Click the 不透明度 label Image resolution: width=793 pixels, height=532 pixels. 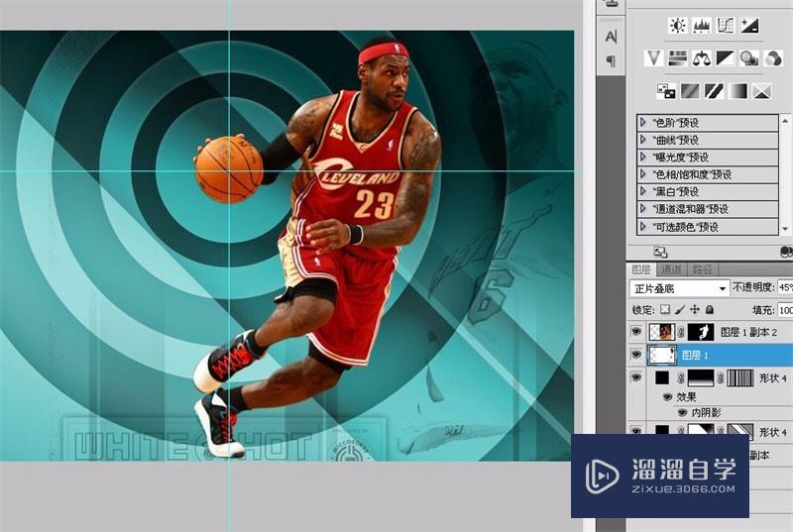[753, 287]
